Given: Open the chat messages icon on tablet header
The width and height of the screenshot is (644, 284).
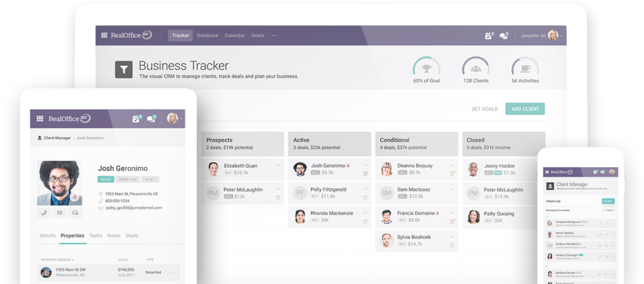Looking at the screenshot, I should pos(152,119).
